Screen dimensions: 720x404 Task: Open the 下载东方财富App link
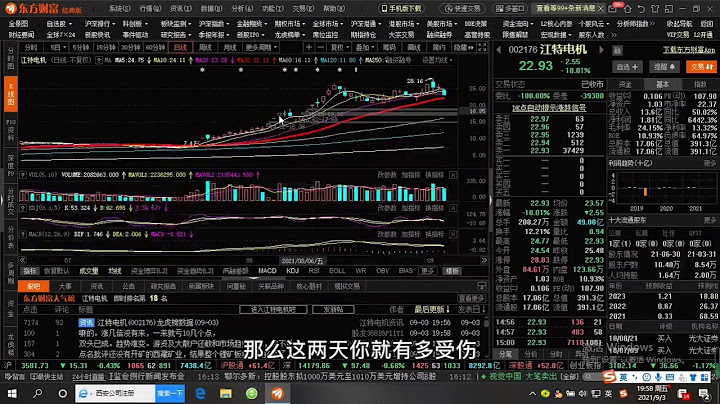click(x=689, y=50)
